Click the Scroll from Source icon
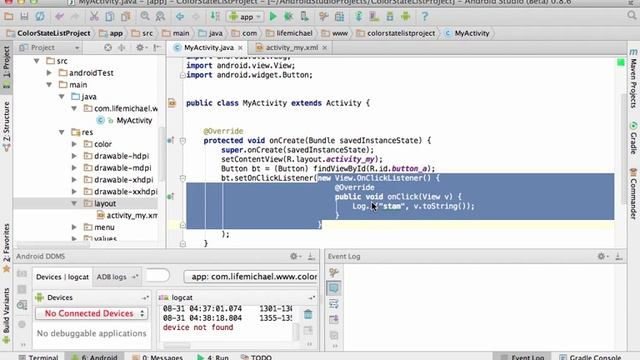The height and width of the screenshot is (360, 640). click(108, 48)
